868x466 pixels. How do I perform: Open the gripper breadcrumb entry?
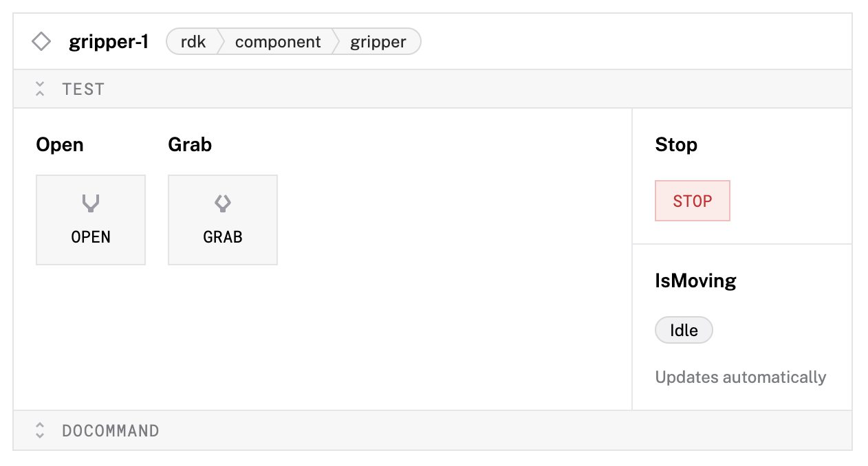379,42
